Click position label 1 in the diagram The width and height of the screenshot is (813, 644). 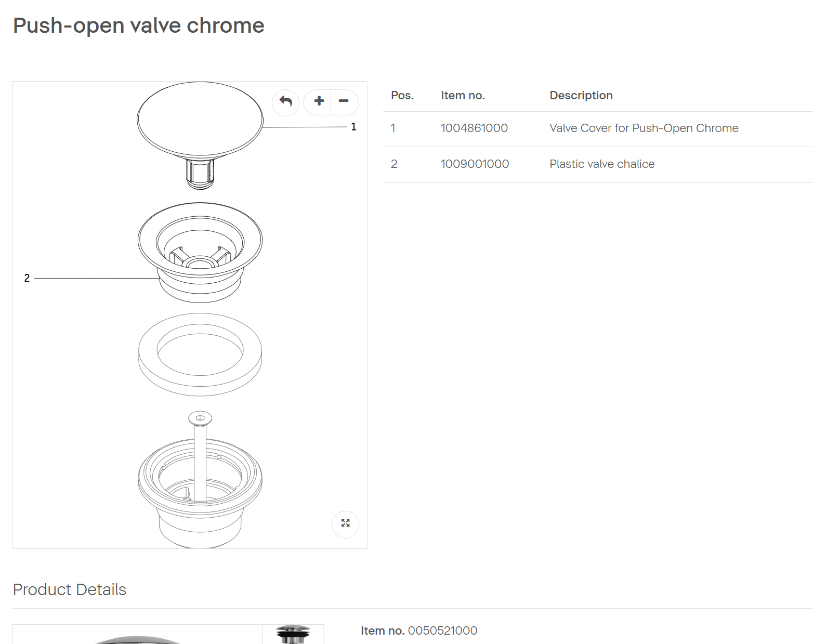click(x=353, y=127)
